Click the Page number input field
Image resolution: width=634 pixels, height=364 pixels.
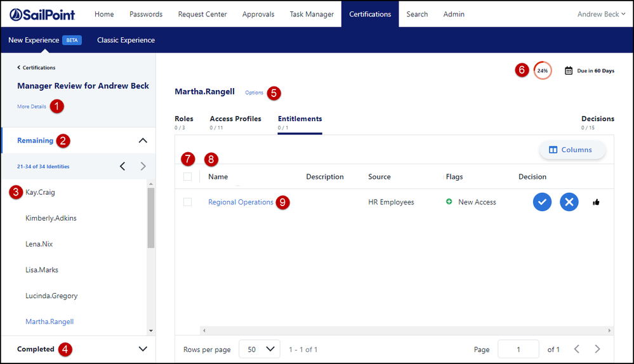(x=518, y=349)
